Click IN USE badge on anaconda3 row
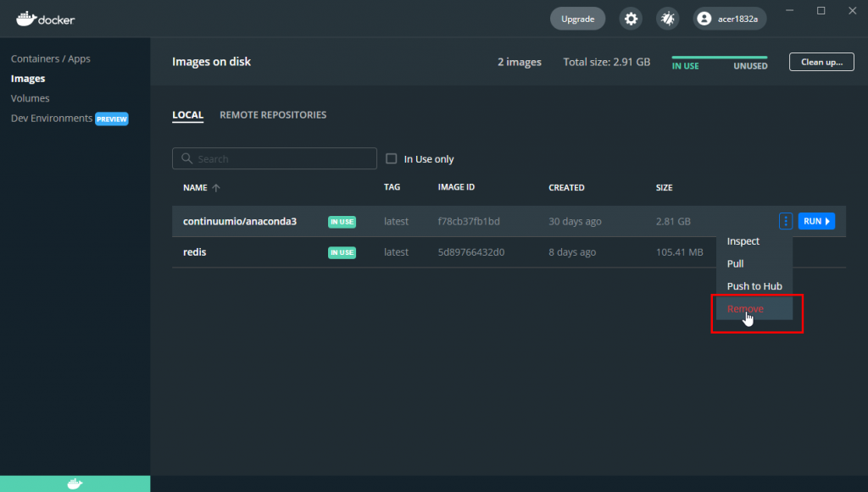The height and width of the screenshot is (492, 868). point(342,222)
